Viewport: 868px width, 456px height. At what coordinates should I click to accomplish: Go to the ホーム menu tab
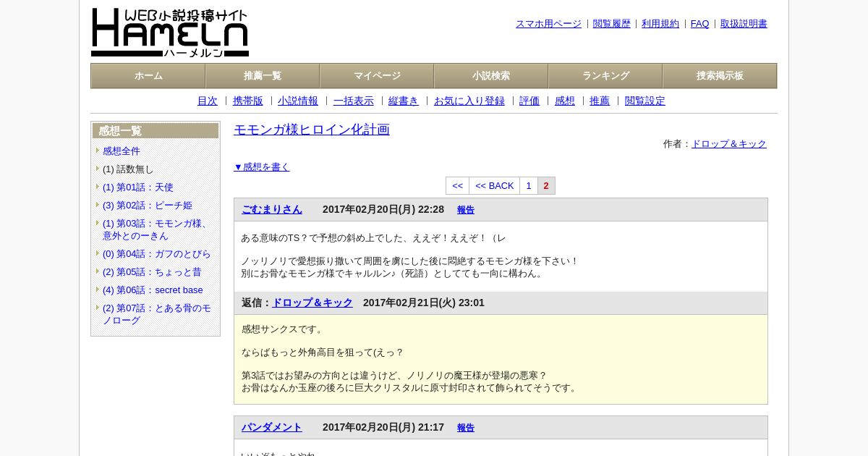point(148,76)
